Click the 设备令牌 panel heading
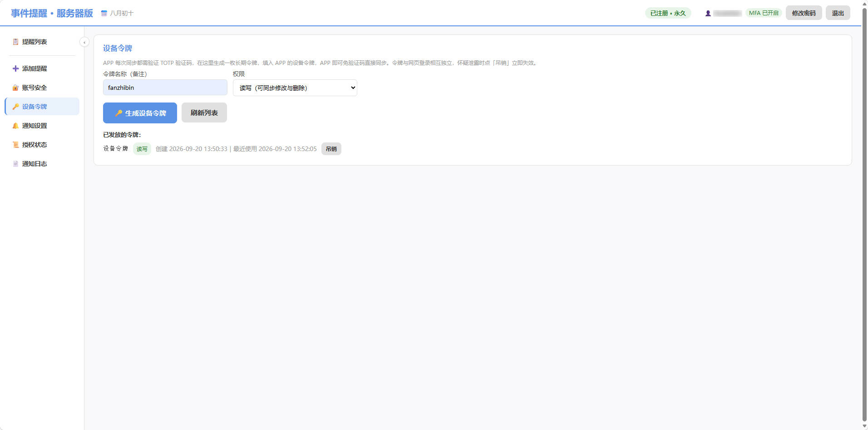Image resolution: width=868 pixels, height=430 pixels. (x=118, y=48)
